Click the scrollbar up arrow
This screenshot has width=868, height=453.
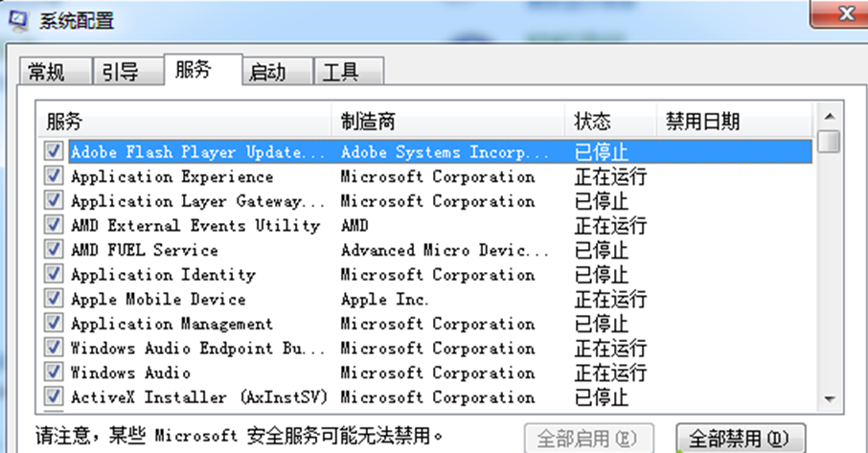click(830, 117)
